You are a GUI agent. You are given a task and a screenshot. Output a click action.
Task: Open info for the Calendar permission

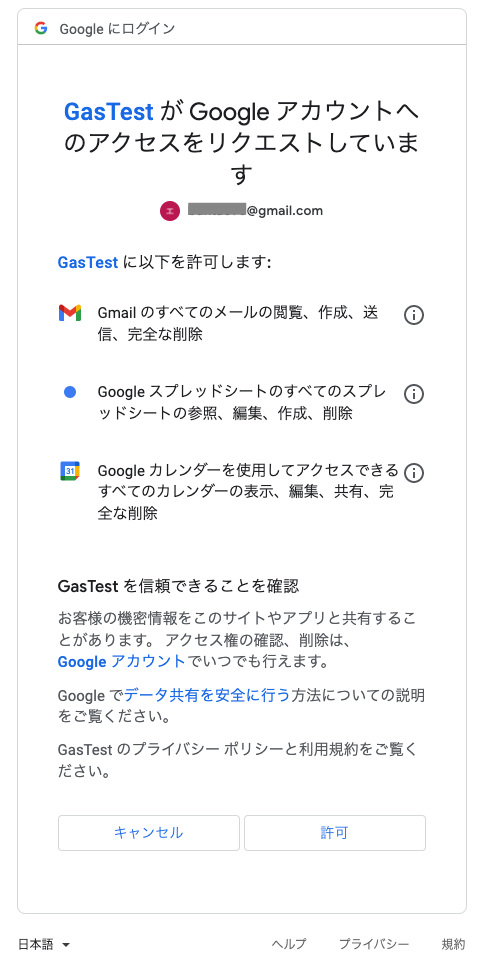click(x=414, y=473)
